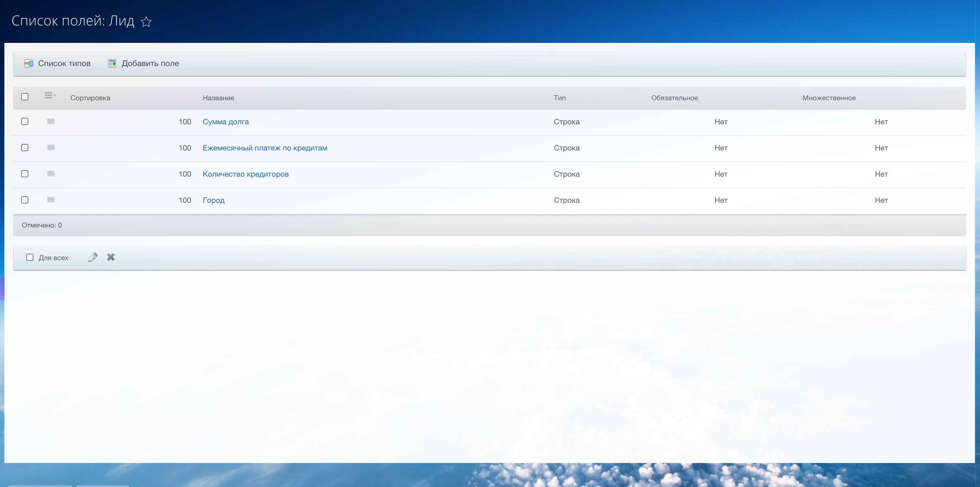This screenshot has width=980, height=487.
Task: Enable the Для всех checkbox
Action: (30, 258)
